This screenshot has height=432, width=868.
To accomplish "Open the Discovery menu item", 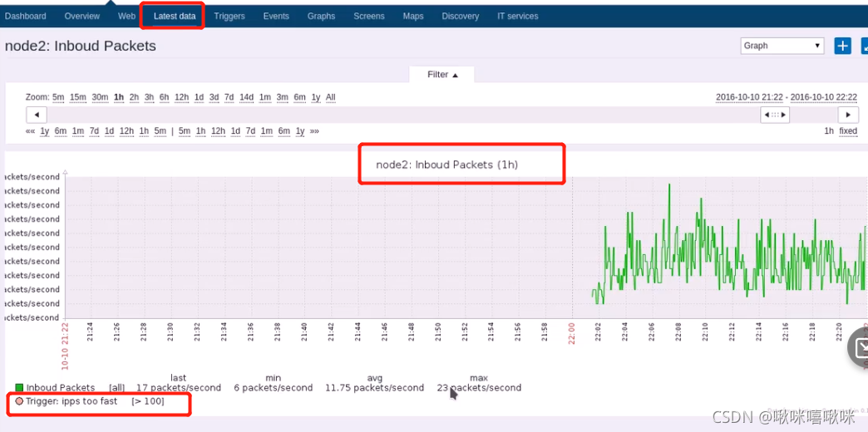I will (x=460, y=16).
